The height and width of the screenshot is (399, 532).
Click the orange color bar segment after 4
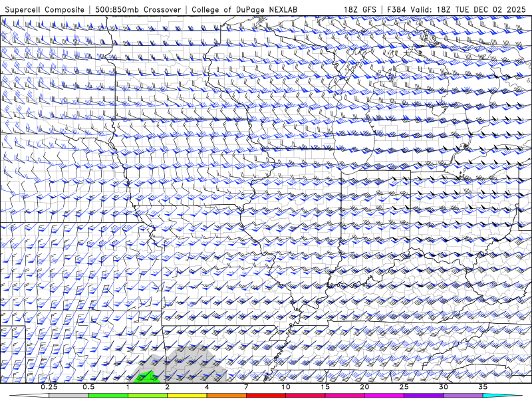tap(226, 396)
